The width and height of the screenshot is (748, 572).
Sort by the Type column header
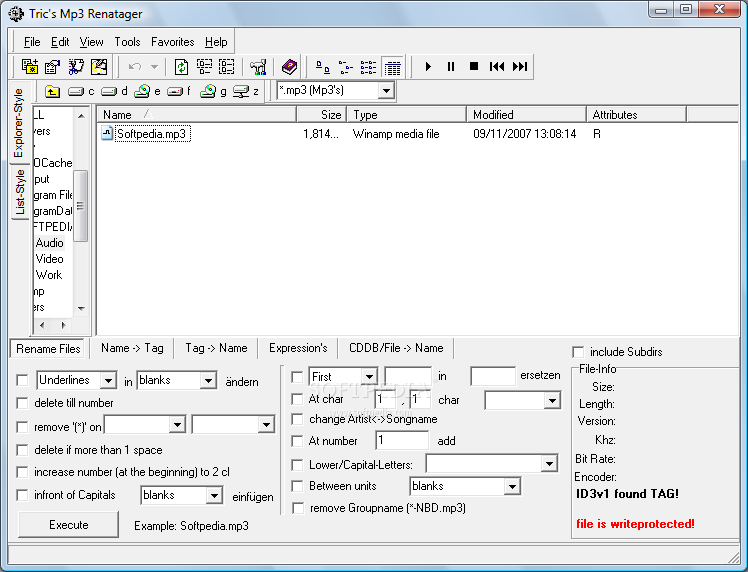pyautogui.click(x=407, y=114)
